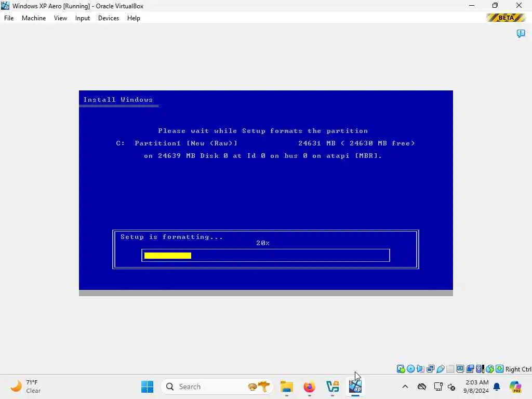This screenshot has height=399, width=532.
Task: Open Firefox from the taskbar
Action: (310, 387)
